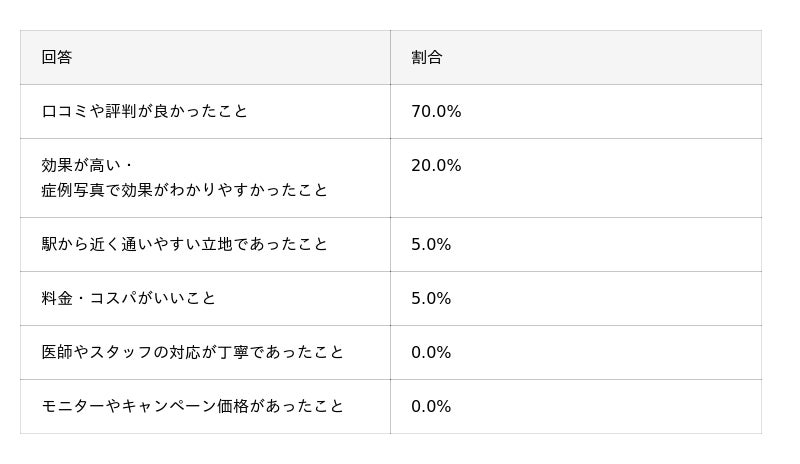800x464 pixels.
Task: Click the 回答 column header
Action: 57,57
